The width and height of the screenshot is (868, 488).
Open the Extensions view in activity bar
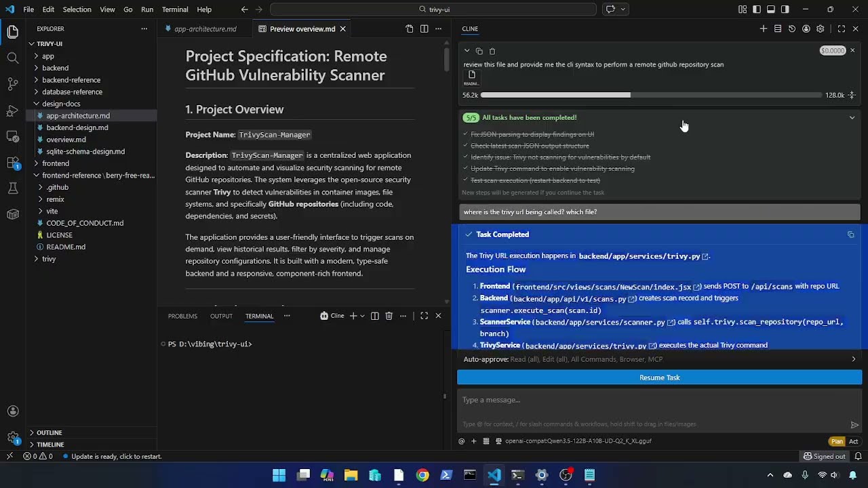[x=13, y=163]
